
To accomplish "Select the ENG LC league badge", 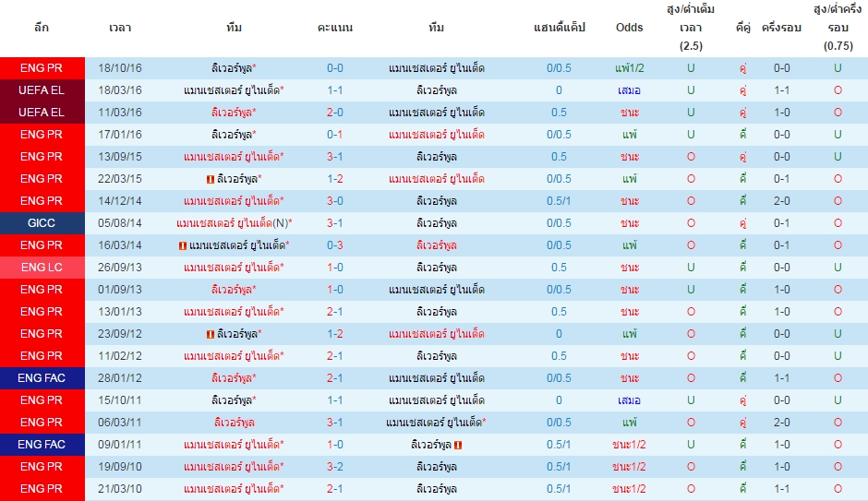I will [x=42, y=267].
